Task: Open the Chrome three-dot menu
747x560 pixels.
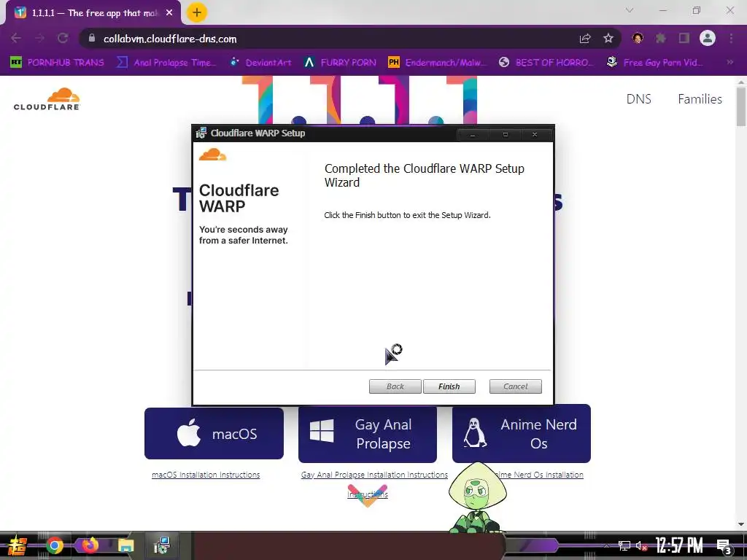Action: (731, 38)
